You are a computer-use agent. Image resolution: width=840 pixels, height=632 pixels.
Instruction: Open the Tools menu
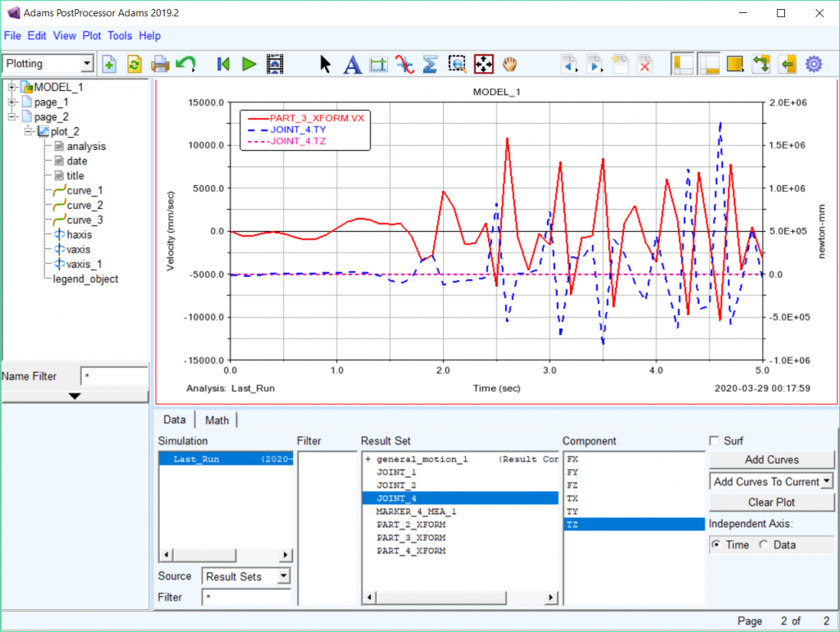tap(120, 36)
